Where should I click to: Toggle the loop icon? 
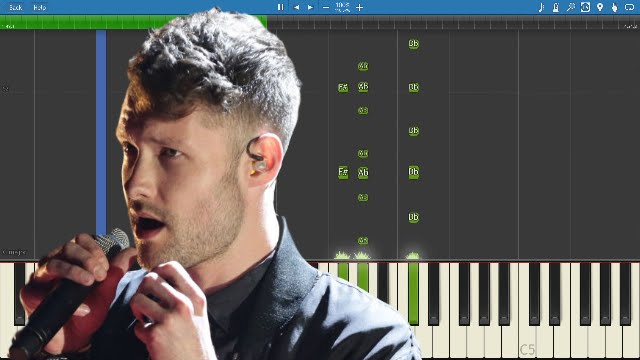click(629, 7)
